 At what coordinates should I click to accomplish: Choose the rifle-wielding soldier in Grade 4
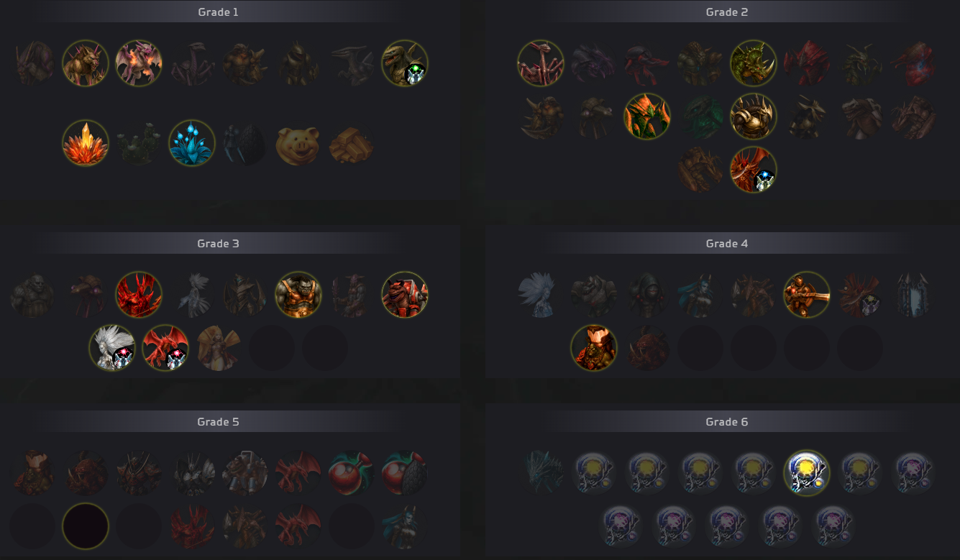(807, 295)
